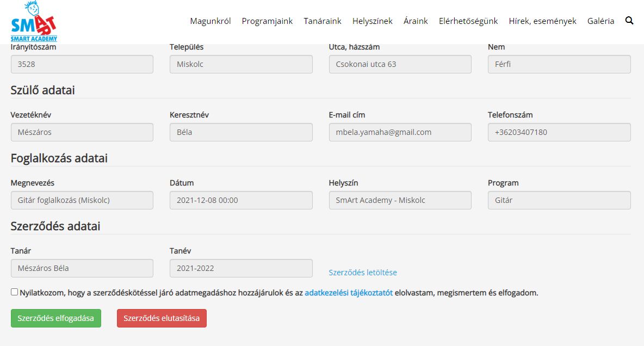
Task: Go to Programjaink in navigation
Action: (x=267, y=21)
